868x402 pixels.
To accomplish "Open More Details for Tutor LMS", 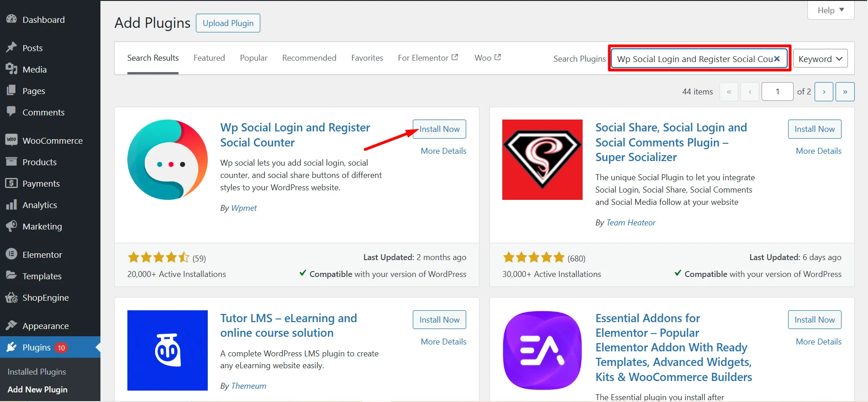I will pos(443,342).
